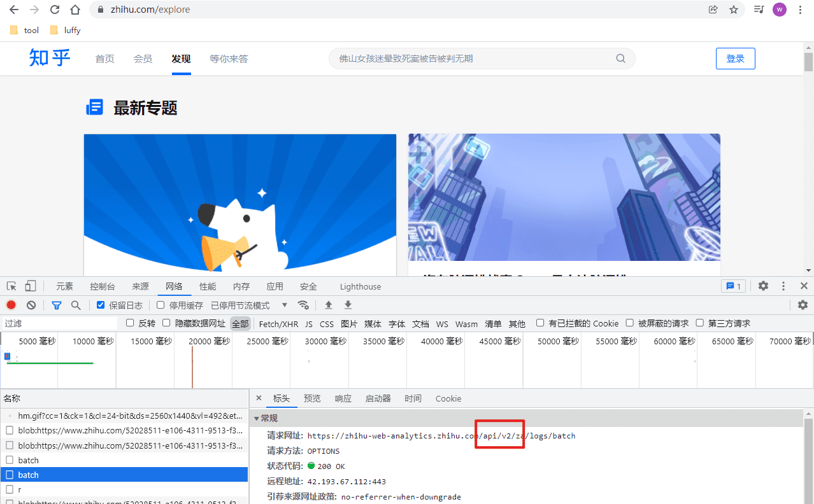
Task: Import a HAR file with upload arrow
Action: pos(329,305)
